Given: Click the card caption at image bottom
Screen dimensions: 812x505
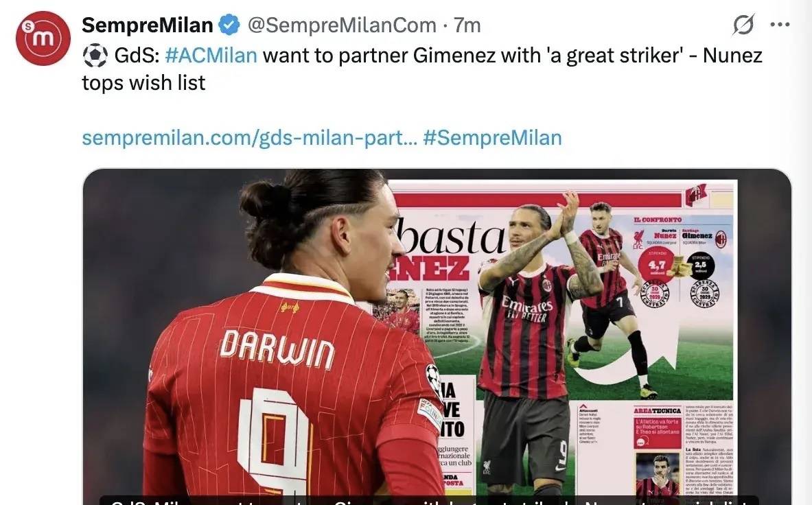Looking at the screenshot, I should (429, 501).
